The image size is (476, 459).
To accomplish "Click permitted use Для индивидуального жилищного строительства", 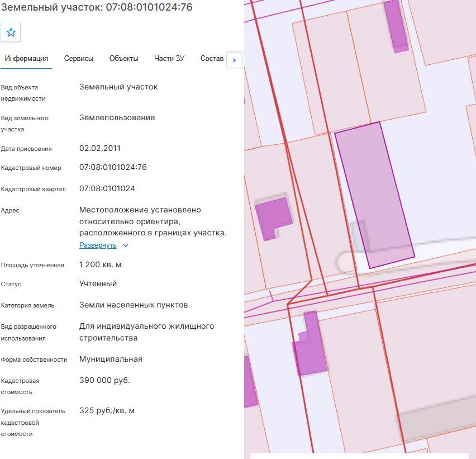I will point(146,332).
